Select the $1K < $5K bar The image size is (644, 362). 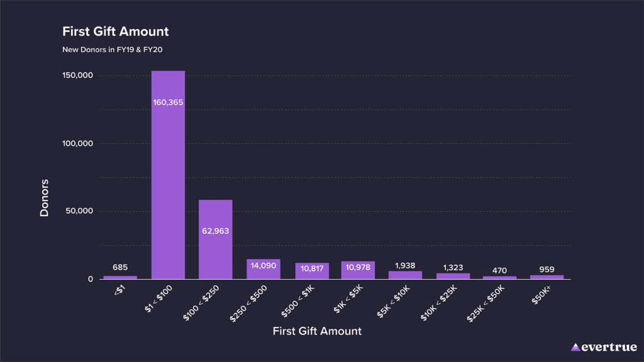[358, 270]
